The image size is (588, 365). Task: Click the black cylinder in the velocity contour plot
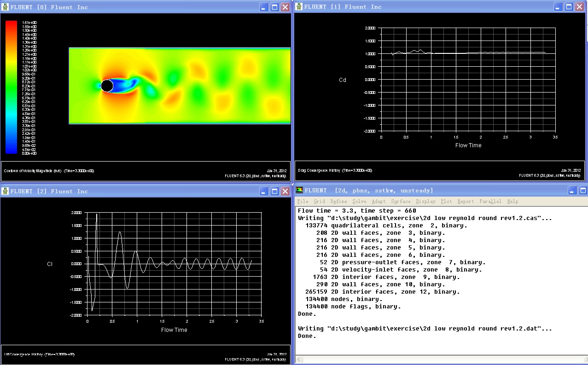pos(107,86)
